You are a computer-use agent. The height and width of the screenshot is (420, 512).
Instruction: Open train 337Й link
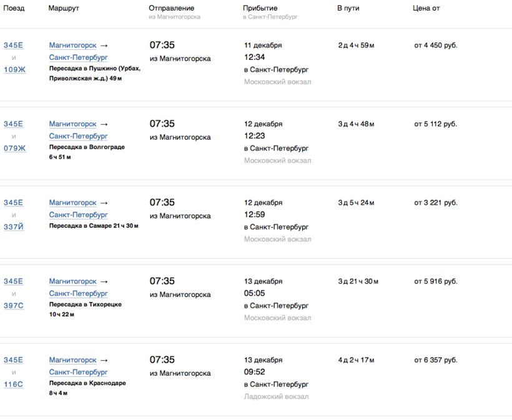click(x=14, y=227)
